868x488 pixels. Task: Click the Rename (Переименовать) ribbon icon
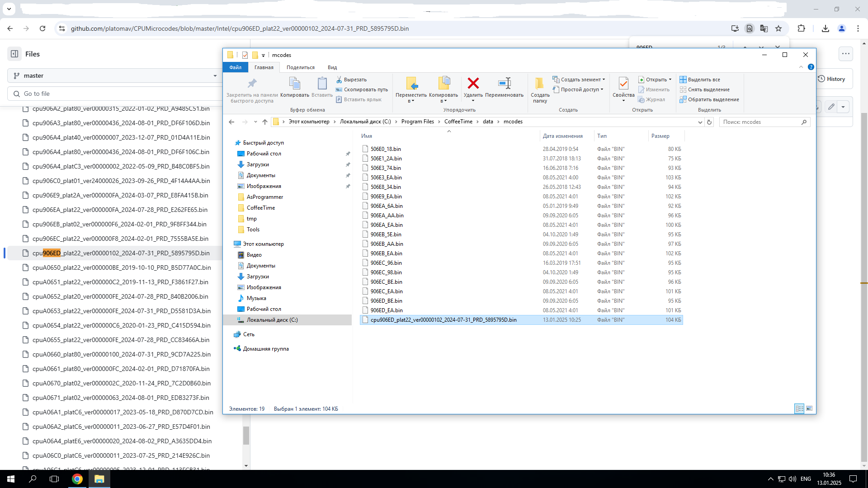tap(504, 84)
